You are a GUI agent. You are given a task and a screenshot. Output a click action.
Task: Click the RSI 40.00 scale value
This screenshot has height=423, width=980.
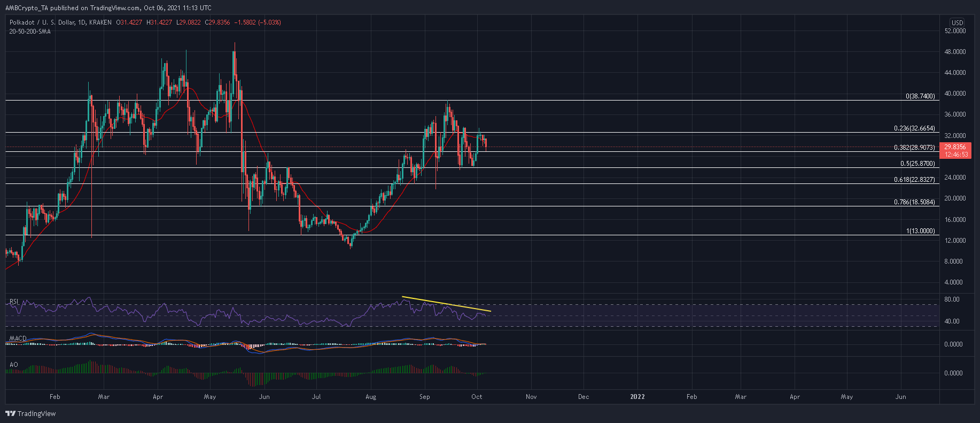952,321
